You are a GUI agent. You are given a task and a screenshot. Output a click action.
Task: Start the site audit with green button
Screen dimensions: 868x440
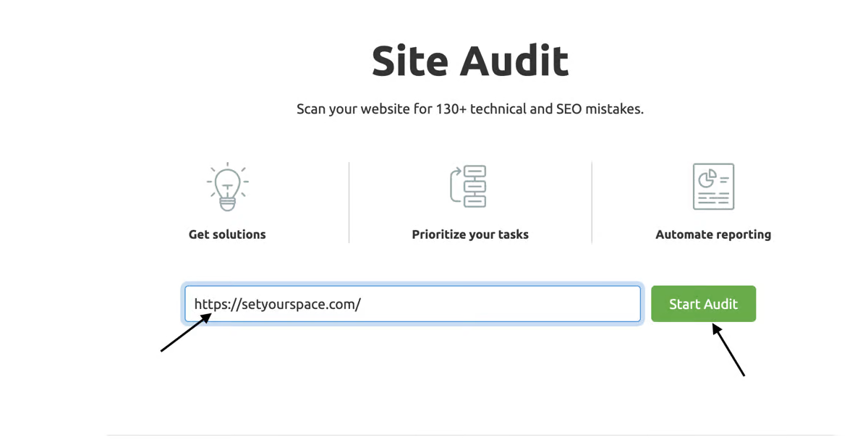(x=703, y=304)
